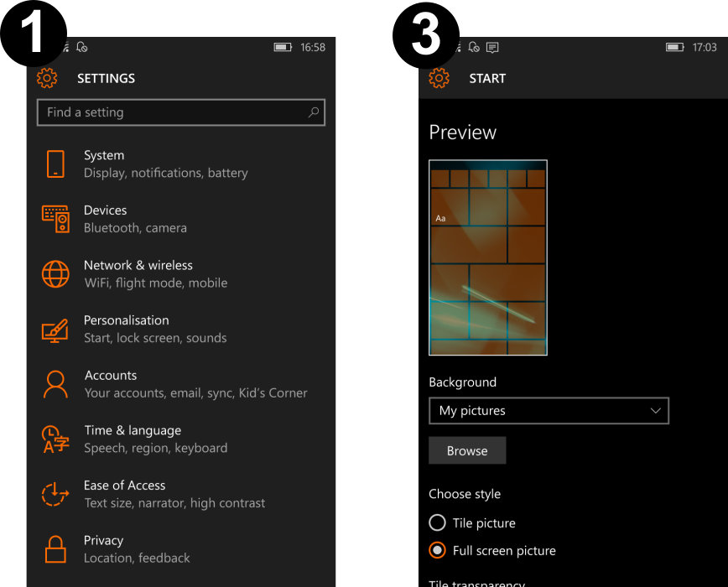
Task: Click 'Speech, region, keyboard' subtitle
Action: [x=156, y=449]
